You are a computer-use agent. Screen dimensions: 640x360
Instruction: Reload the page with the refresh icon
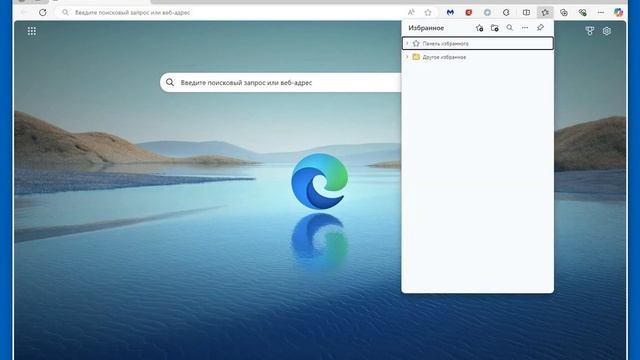[x=42, y=13]
